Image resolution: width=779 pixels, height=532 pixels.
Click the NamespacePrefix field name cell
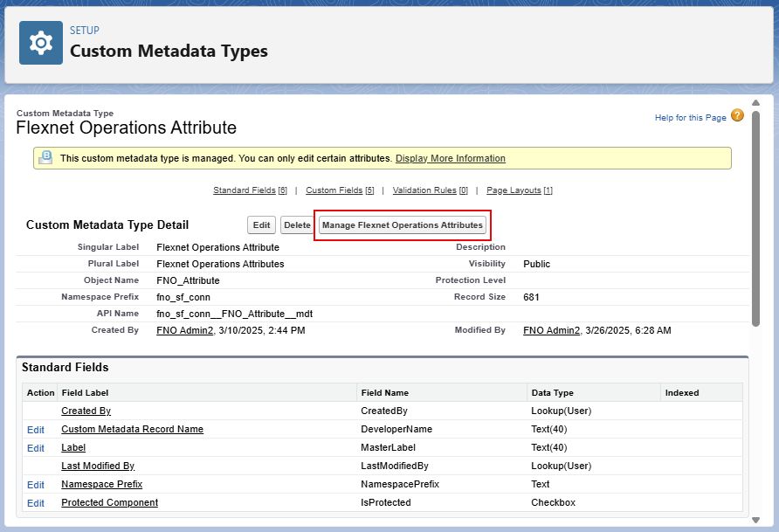click(400, 484)
